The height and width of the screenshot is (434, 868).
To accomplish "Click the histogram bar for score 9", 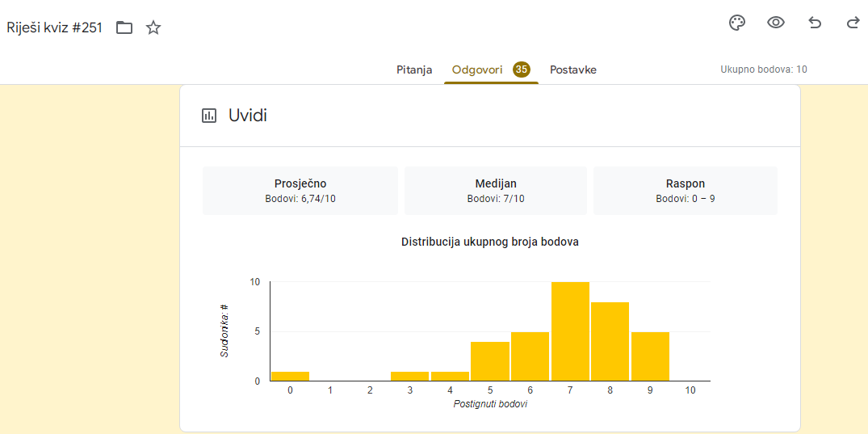I will 650,356.
